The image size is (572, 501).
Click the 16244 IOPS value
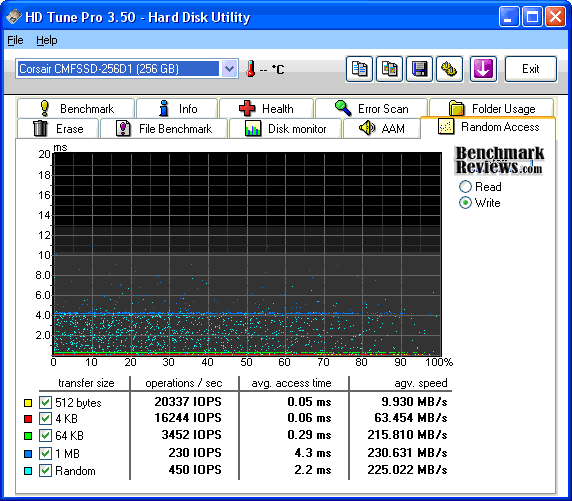point(188,417)
